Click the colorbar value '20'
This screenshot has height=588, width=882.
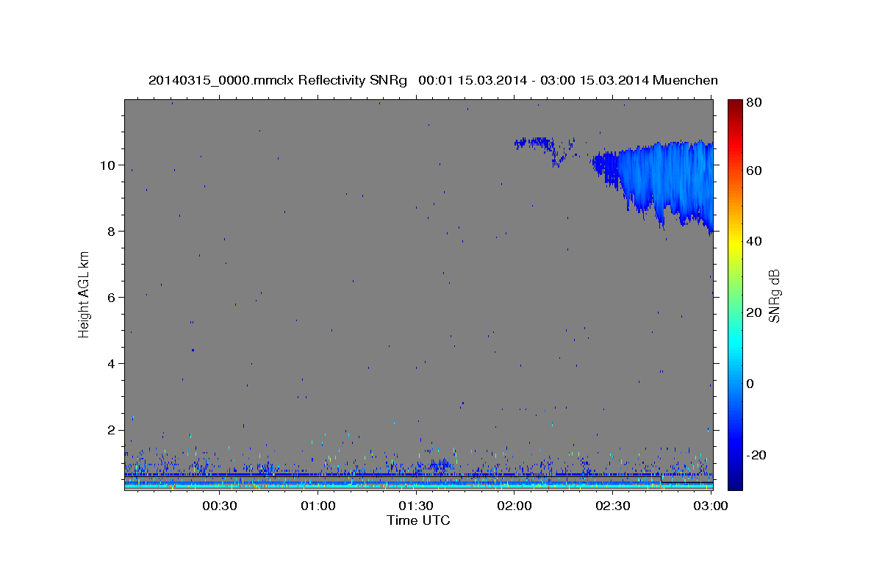[753, 312]
